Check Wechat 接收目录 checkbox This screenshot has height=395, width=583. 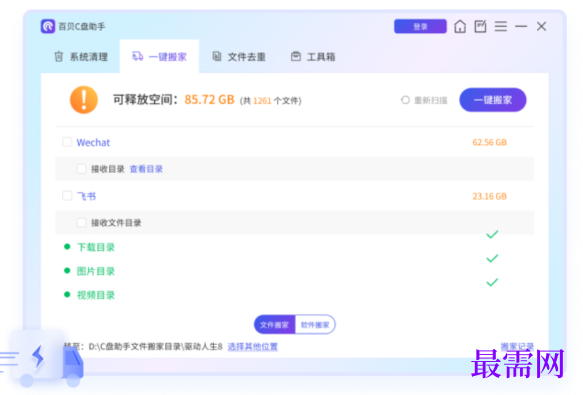81,169
